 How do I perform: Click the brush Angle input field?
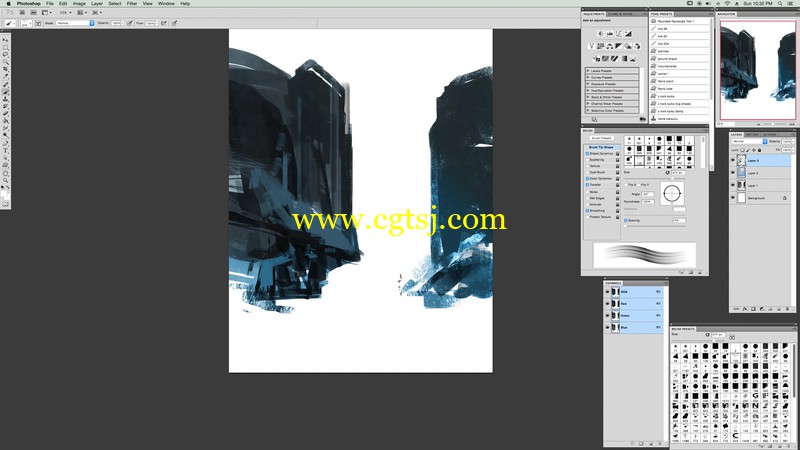[x=648, y=194]
